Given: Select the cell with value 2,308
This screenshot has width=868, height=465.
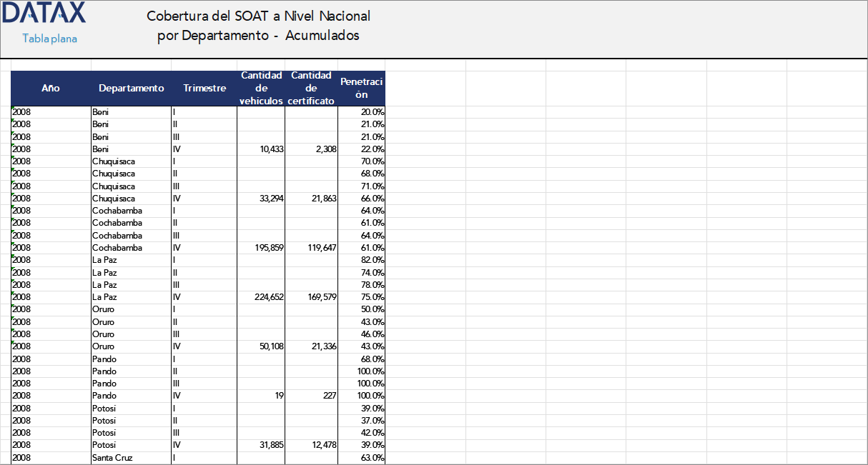Looking at the screenshot, I should (x=311, y=149).
